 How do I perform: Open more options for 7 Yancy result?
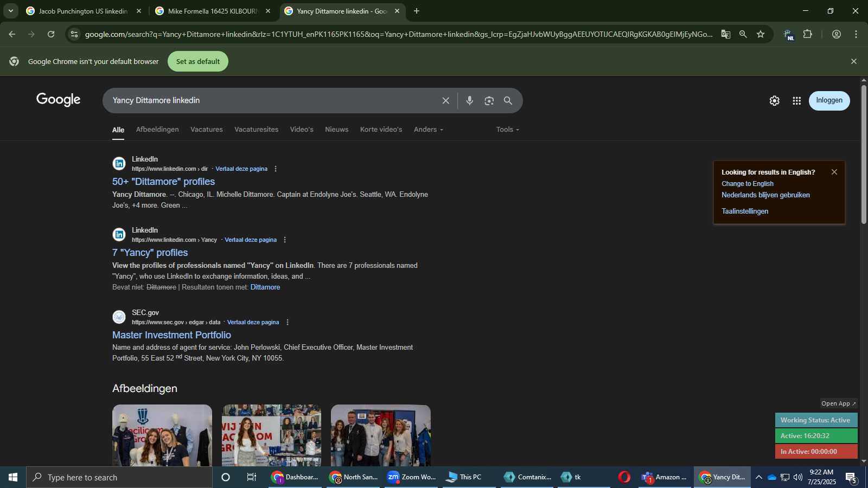[285, 240]
